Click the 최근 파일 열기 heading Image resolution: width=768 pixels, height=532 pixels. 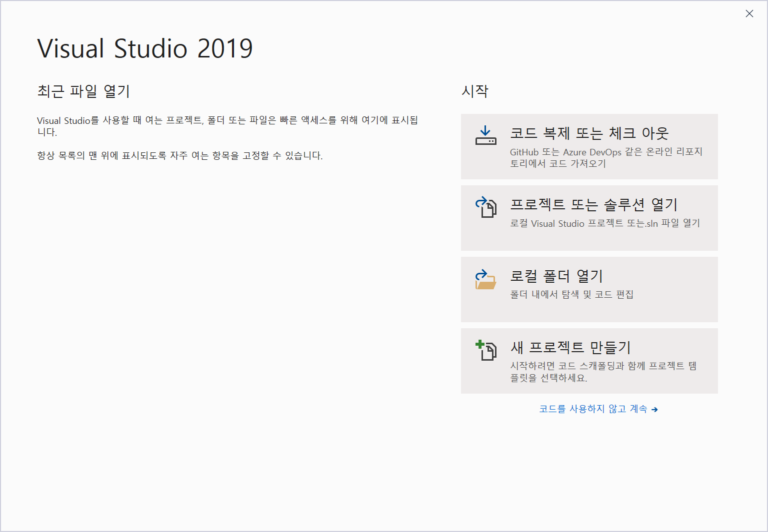tap(83, 91)
